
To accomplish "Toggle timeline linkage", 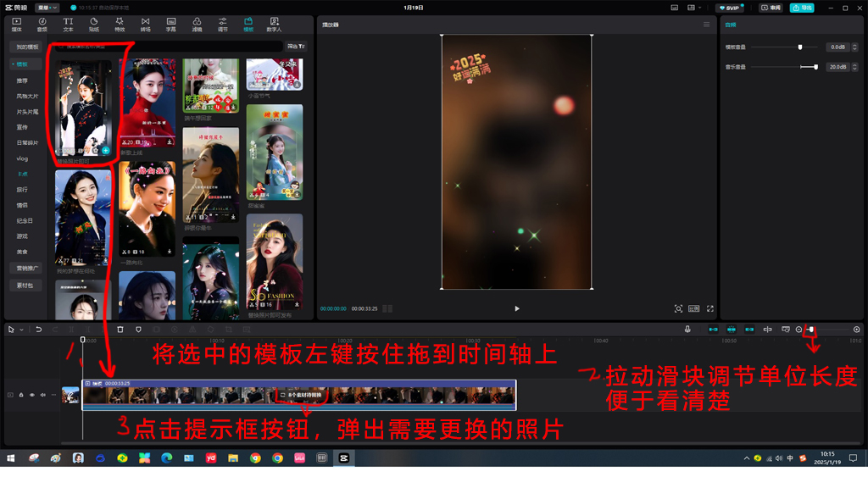I will [749, 330].
